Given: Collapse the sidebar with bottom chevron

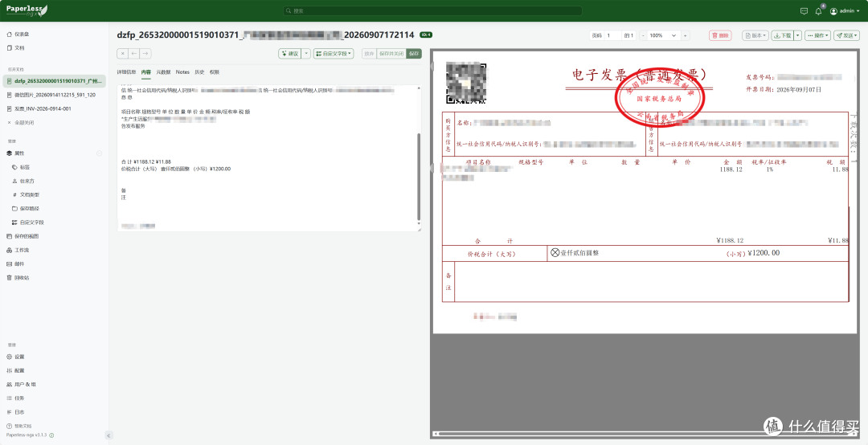Looking at the screenshot, I should (x=108, y=436).
